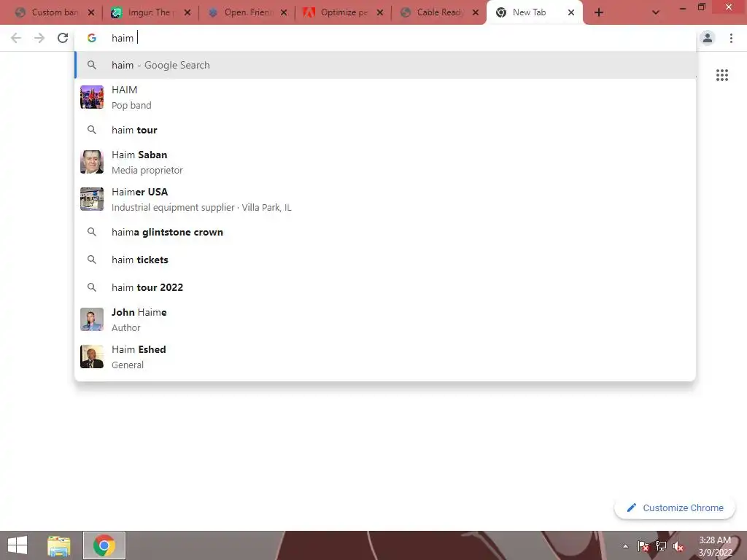Image resolution: width=747 pixels, height=560 pixels.
Task: Click the Google G icon in address bar
Action: (x=92, y=38)
